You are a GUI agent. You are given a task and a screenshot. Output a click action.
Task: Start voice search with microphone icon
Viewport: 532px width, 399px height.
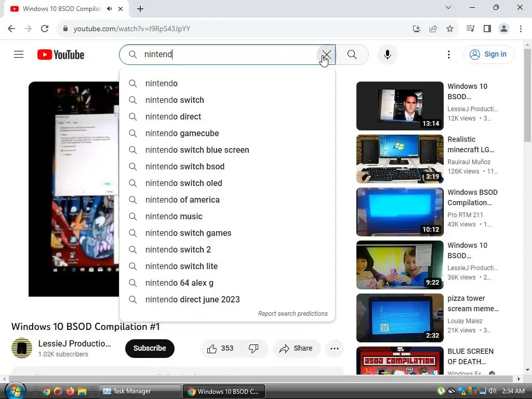click(x=387, y=54)
